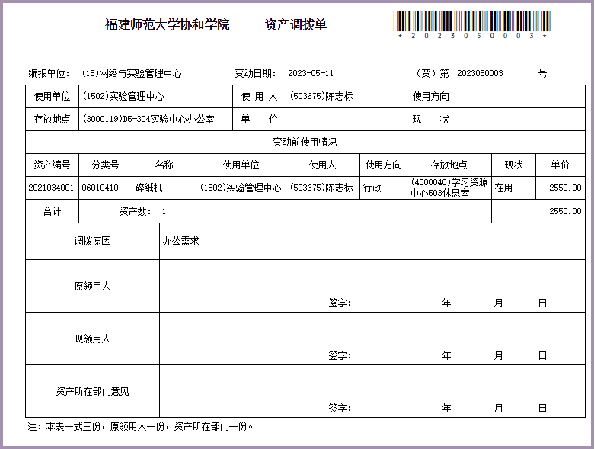Image resolution: width=595 pixels, height=449 pixels.
Task: Click the 办公需求 transfer reason text
Action: coord(181,241)
